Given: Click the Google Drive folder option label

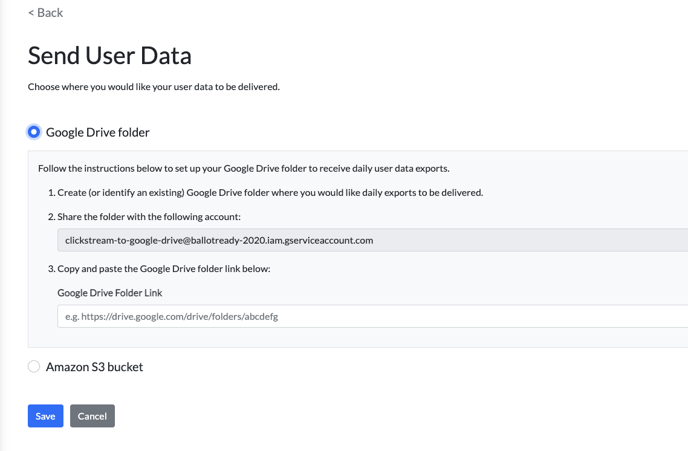Looking at the screenshot, I should point(97,132).
